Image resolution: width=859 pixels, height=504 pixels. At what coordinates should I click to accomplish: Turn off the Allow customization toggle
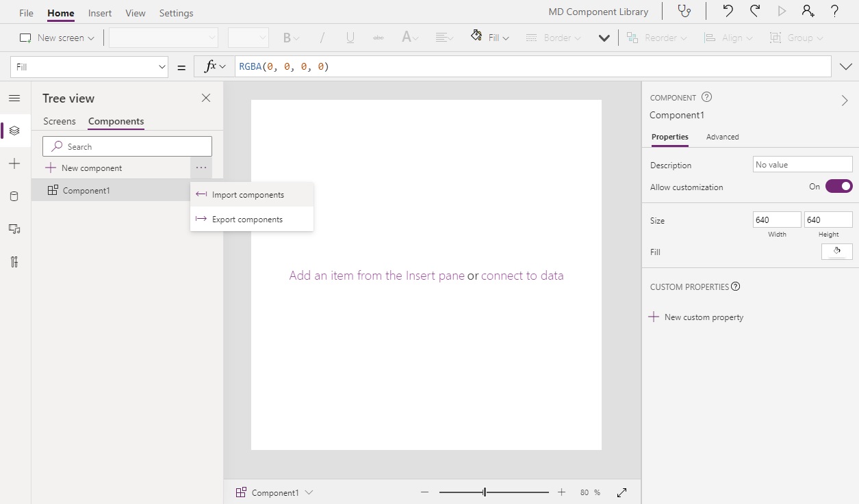(x=838, y=187)
